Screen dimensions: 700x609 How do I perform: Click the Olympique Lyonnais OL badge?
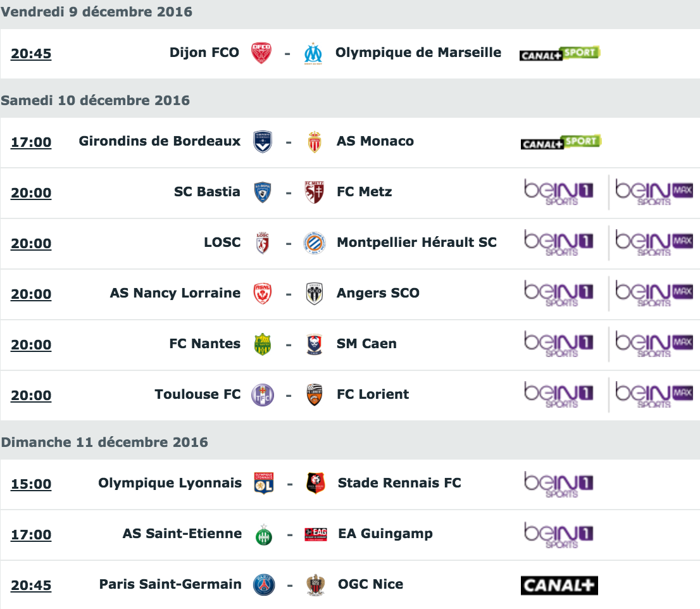point(264,484)
